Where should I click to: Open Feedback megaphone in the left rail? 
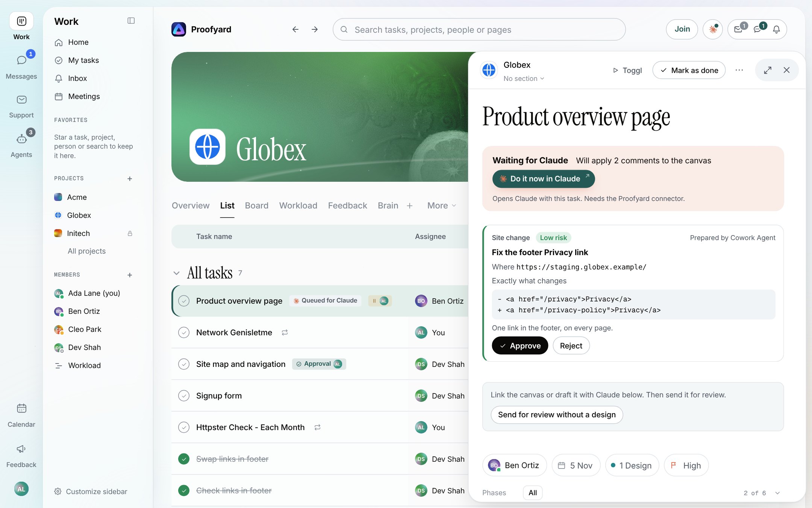[21, 456]
